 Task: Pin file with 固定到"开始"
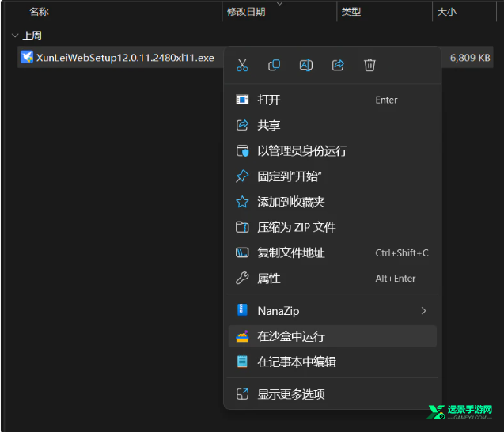click(x=332, y=176)
